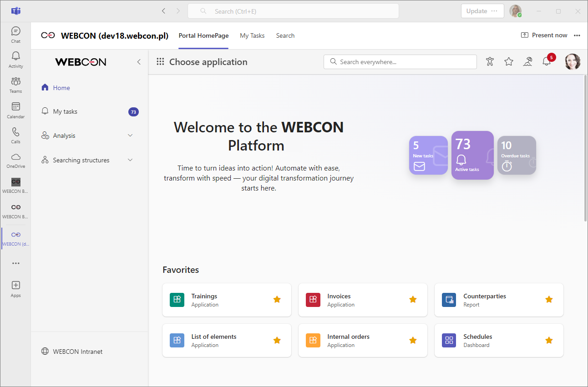Switch to the Portal HomePage tab
Viewport: 588px width, 387px height.
pos(203,35)
